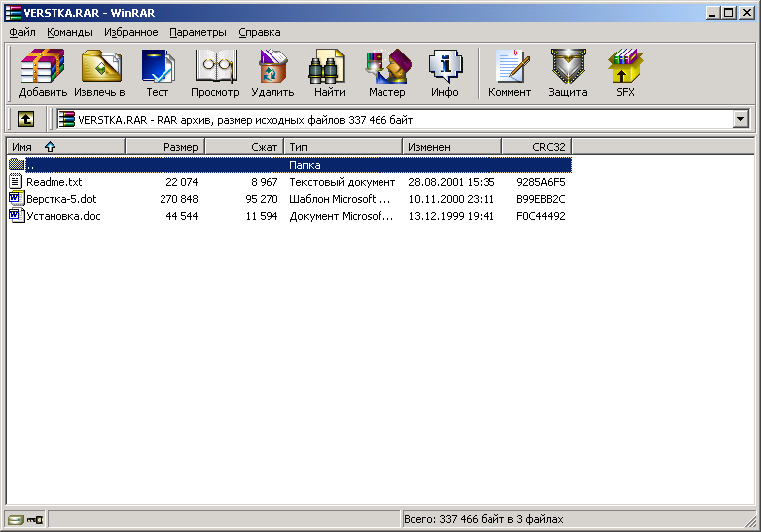Click CRC value 9285A6F5
The width and height of the screenshot is (761, 532).
tap(541, 182)
